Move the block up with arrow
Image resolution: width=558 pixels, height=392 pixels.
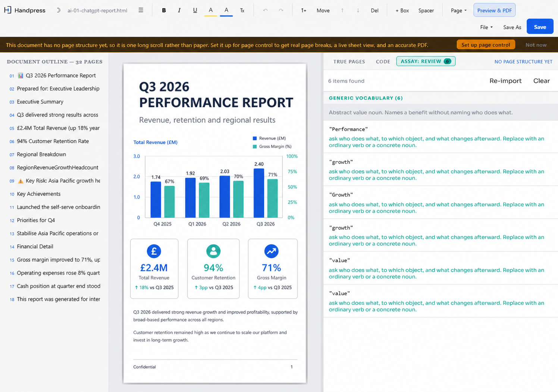pyautogui.click(x=342, y=10)
